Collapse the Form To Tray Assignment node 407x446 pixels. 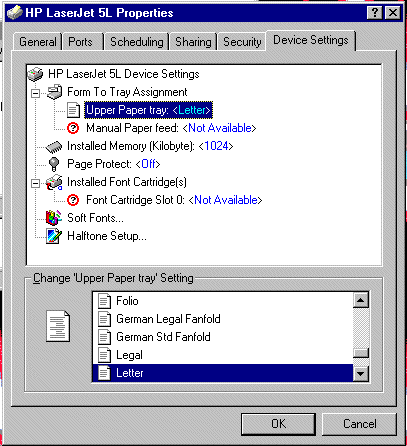(x=35, y=93)
